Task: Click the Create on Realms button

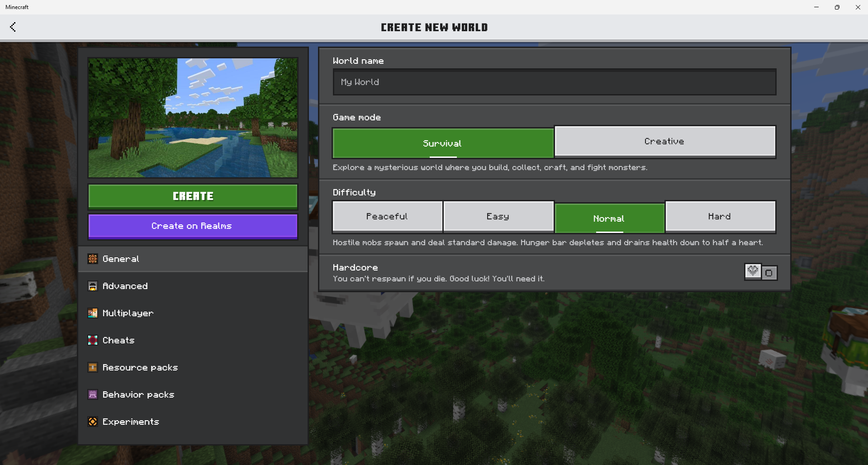Action: (193, 226)
